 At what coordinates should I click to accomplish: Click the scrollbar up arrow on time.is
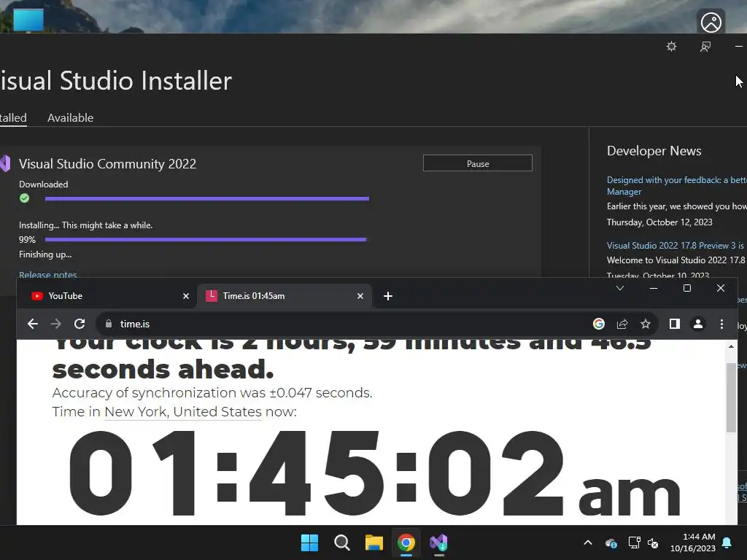731,347
